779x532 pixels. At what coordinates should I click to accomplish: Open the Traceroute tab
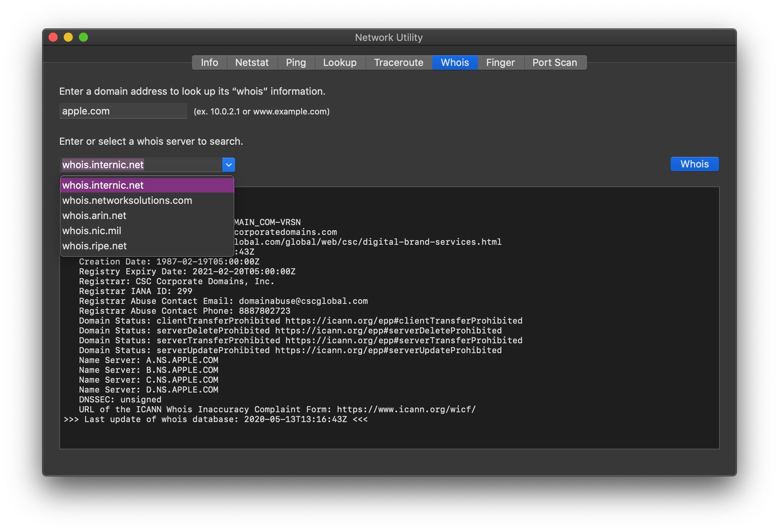pyautogui.click(x=399, y=63)
